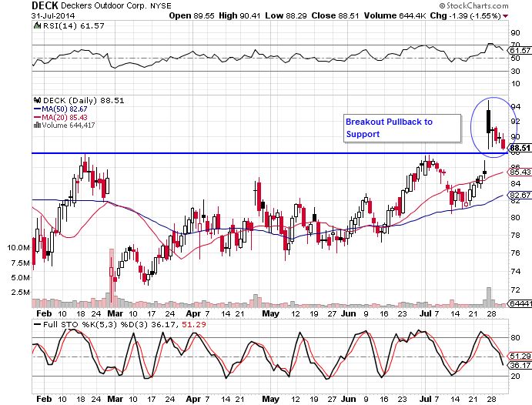532x405 pixels.
Task: Click the Close 88.51 value in header
Action: (x=335, y=15)
